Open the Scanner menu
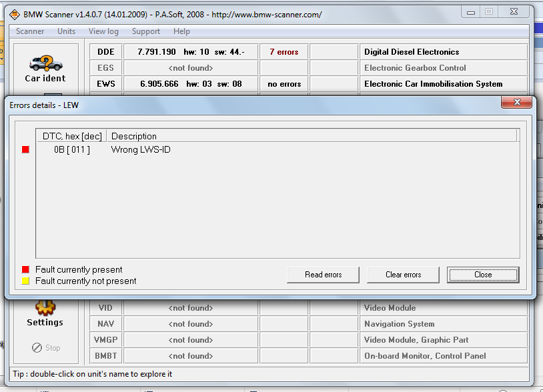This screenshot has height=392, width=543. [30, 31]
